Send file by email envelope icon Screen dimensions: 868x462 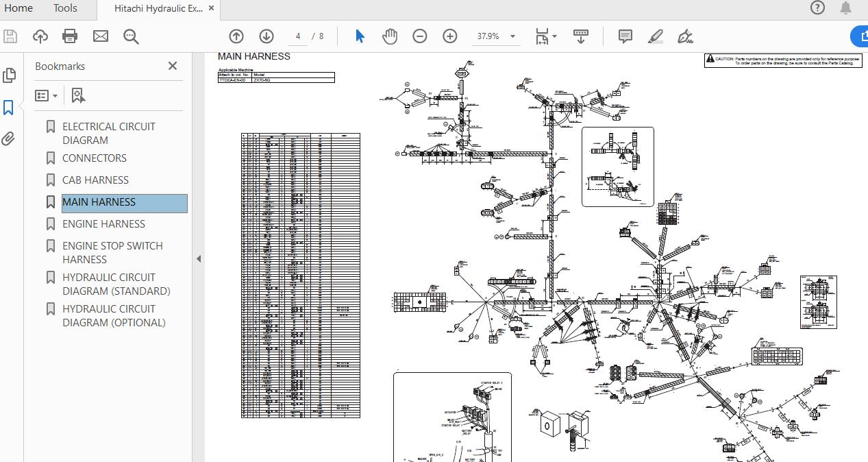coord(101,36)
